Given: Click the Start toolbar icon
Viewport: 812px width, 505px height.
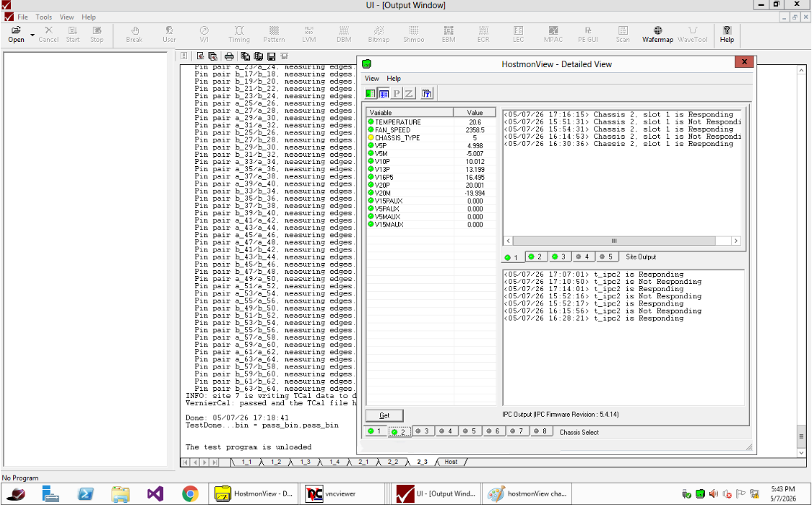Looking at the screenshot, I should pyautogui.click(x=72, y=34).
